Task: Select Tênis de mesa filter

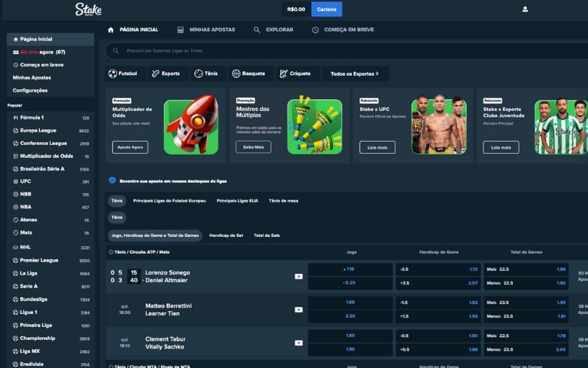Action: pyautogui.click(x=284, y=201)
